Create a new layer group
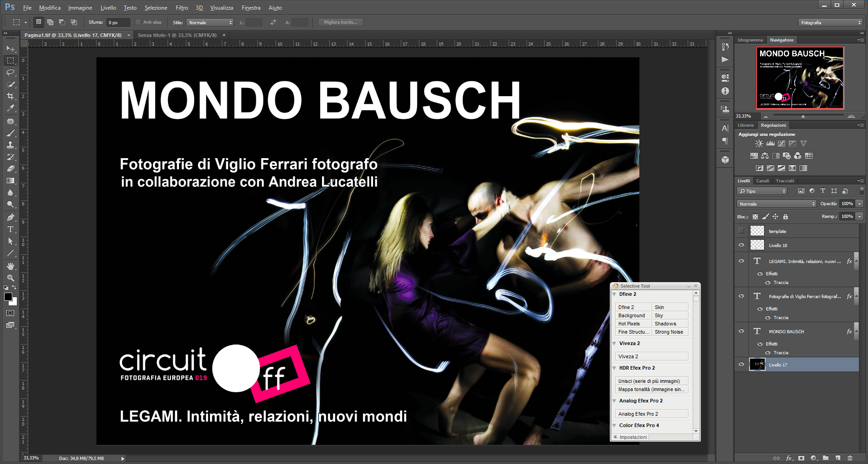This screenshot has height=464, width=868. pos(826,458)
